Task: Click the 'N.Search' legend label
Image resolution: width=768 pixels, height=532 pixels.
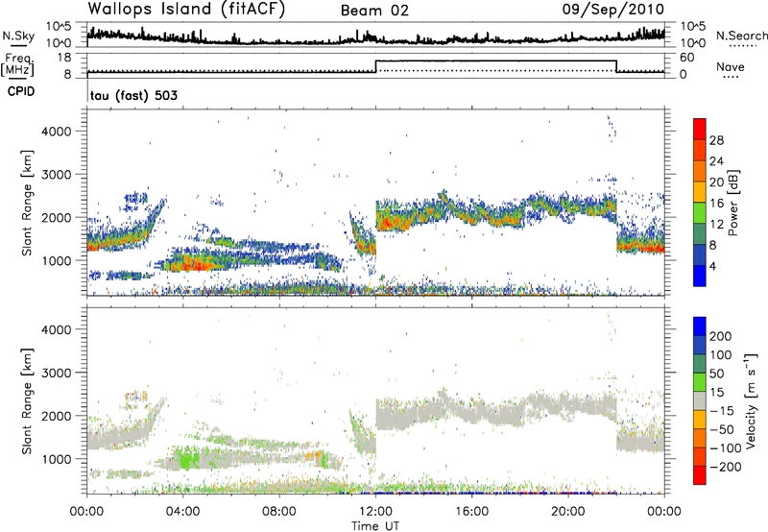Action: [x=741, y=36]
